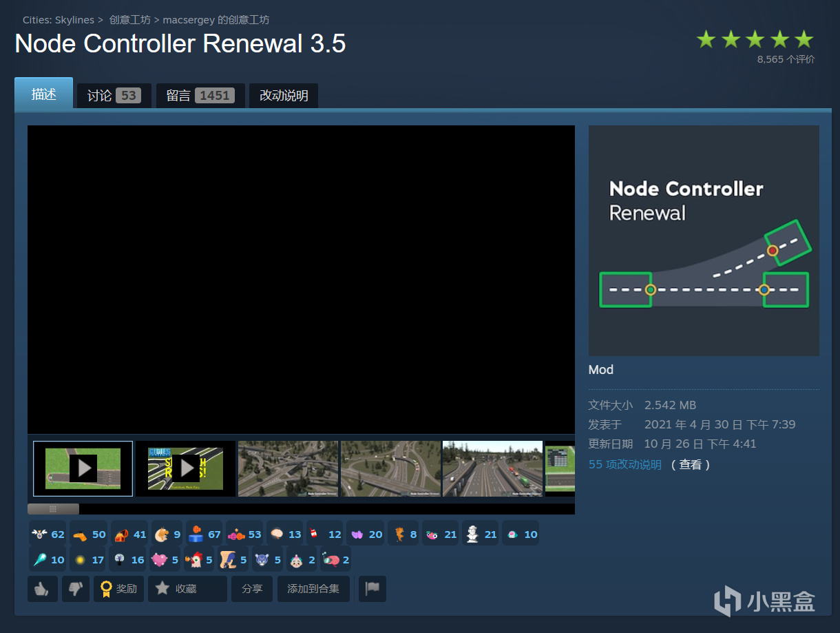The height and width of the screenshot is (633, 840).
Task: Click the thumbnail strip scrollbar handle
Action: [53, 509]
